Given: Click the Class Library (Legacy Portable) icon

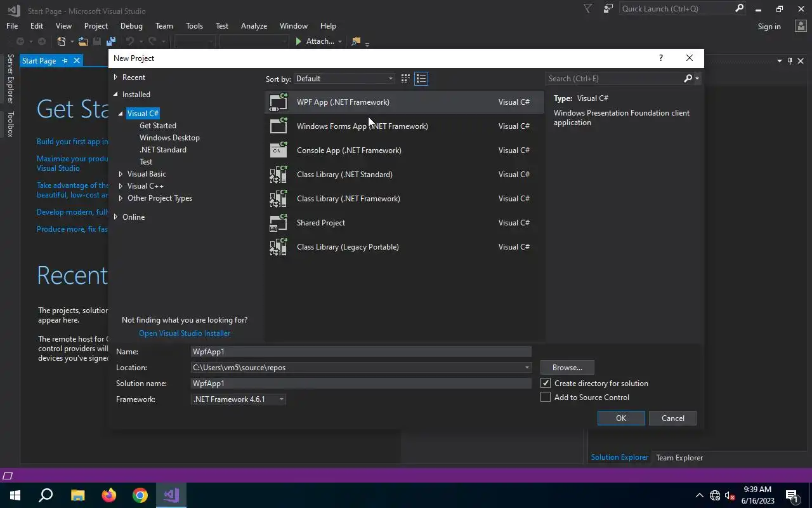Looking at the screenshot, I should (278, 247).
